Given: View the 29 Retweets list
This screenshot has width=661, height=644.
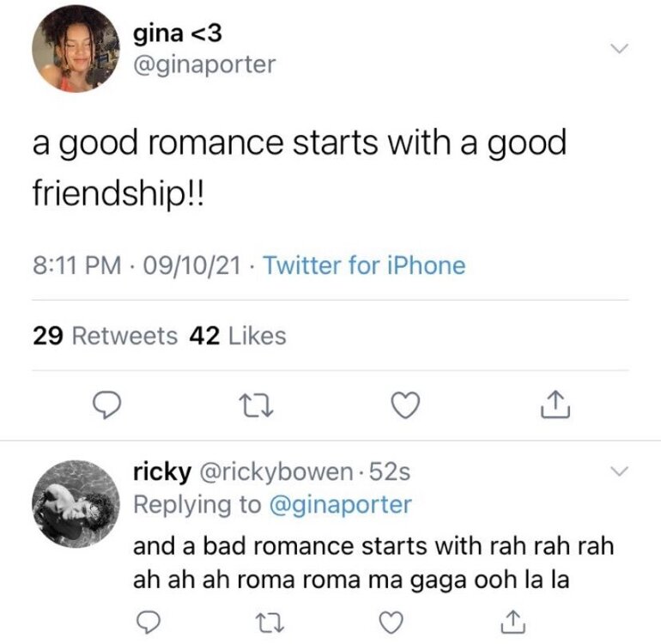Looking at the screenshot, I should (105, 336).
